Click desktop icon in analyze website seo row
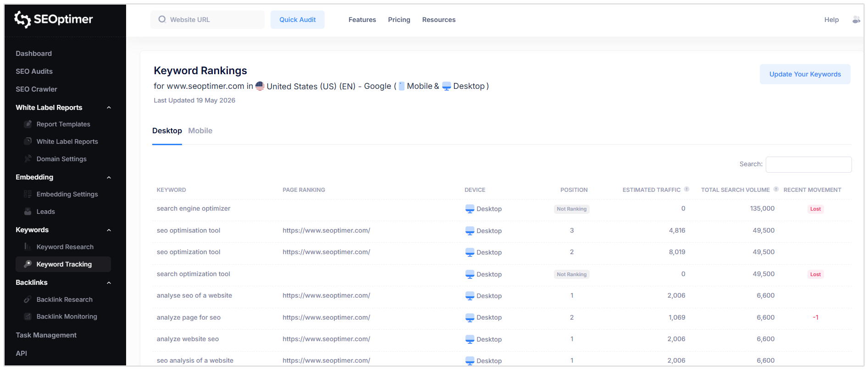Screen dimensions: 868x370 tap(470, 339)
